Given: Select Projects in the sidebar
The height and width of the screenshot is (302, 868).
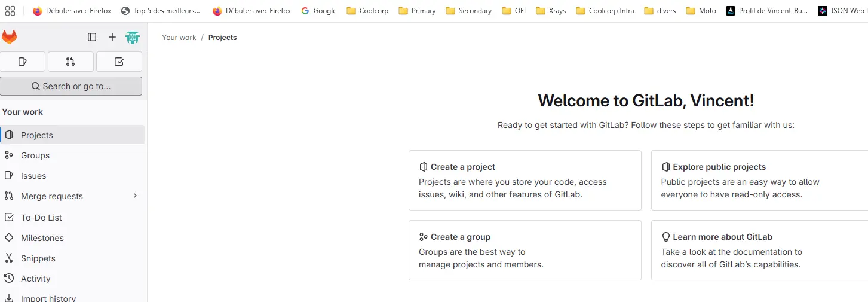Looking at the screenshot, I should click(x=36, y=135).
